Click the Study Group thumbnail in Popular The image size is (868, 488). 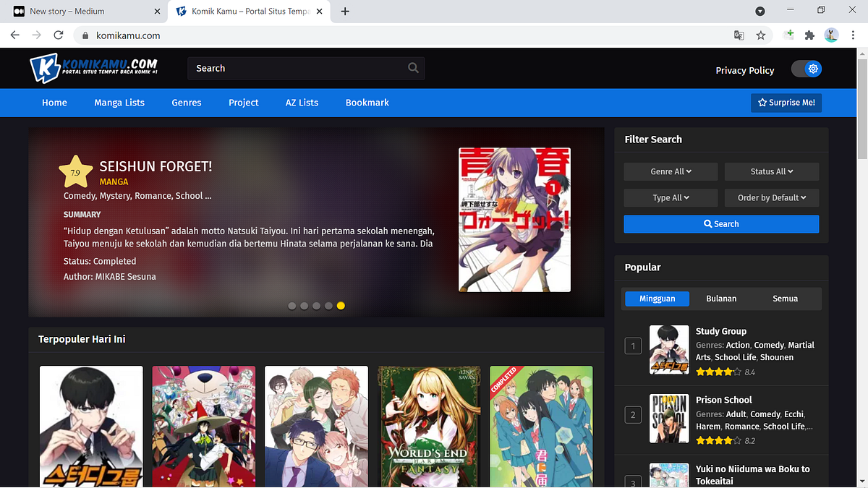(669, 350)
